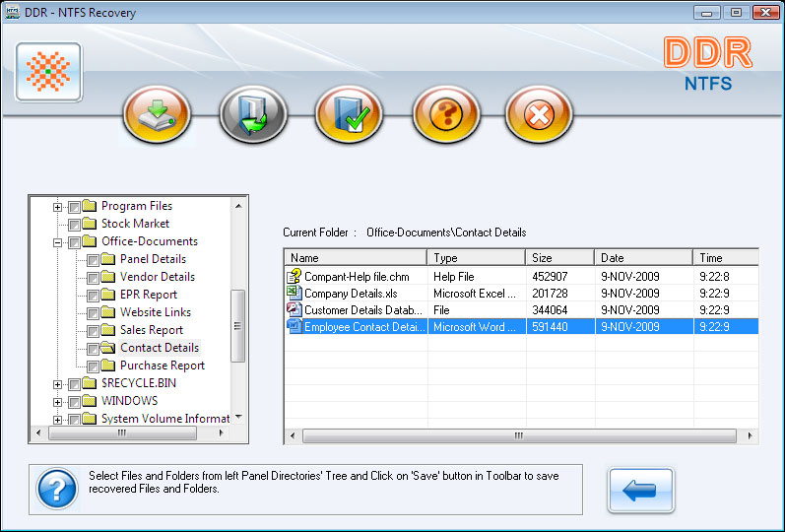Image resolution: width=785 pixels, height=532 pixels.
Task: Click the book with green checkmark icon
Action: (350, 114)
